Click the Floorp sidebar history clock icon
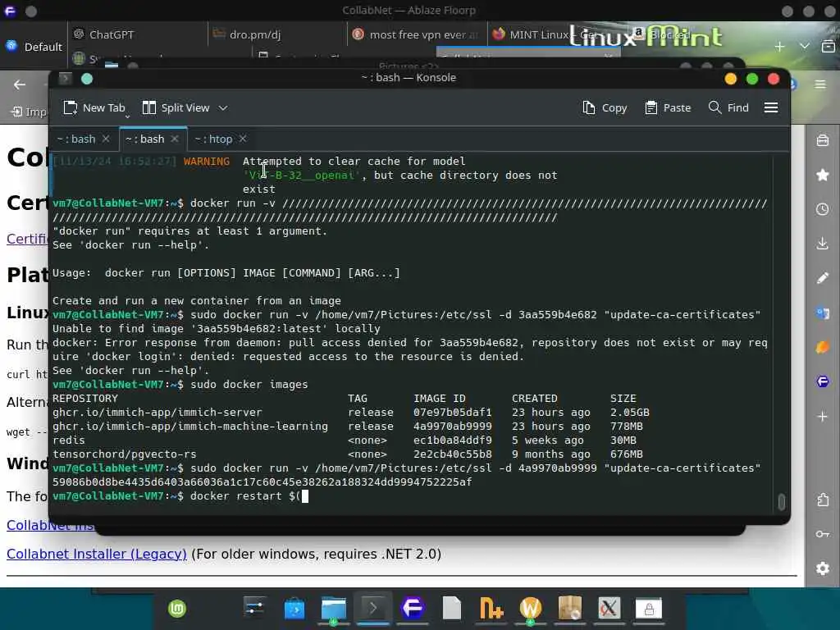 pos(823,209)
